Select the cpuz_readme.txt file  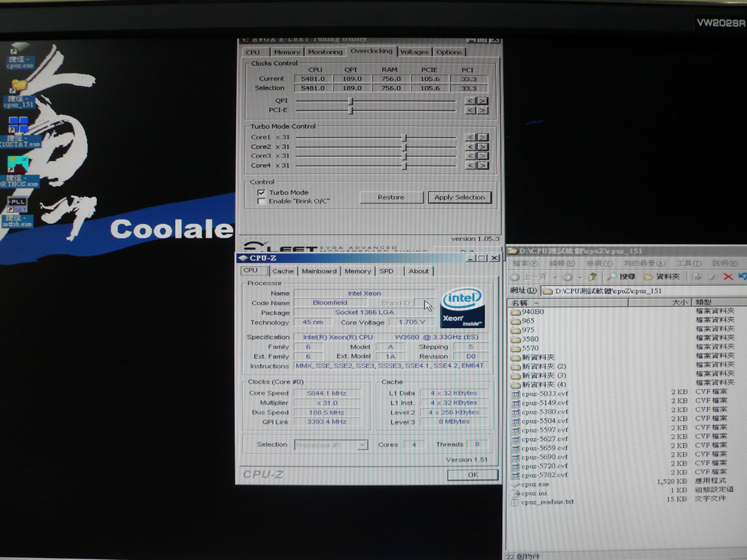click(x=543, y=502)
